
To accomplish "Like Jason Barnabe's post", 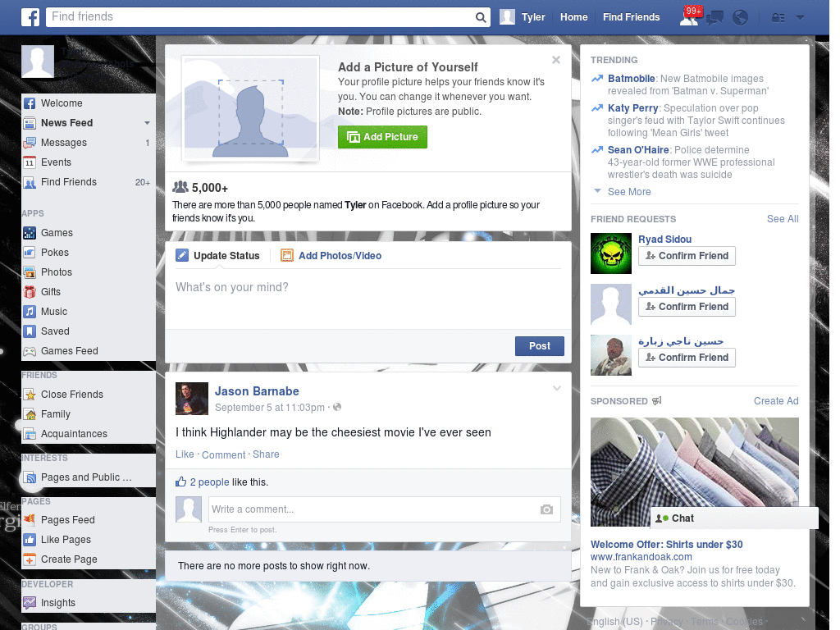I will click(x=185, y=454).
